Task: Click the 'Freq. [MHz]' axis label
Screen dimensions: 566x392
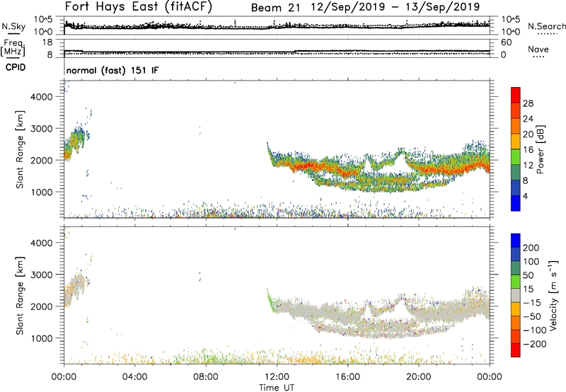Action: coord(13,47)
